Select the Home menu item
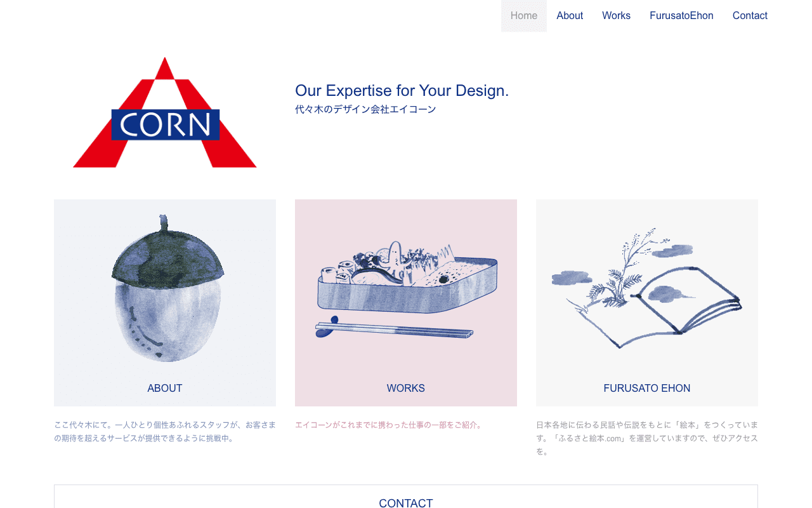 click(524, 16)
